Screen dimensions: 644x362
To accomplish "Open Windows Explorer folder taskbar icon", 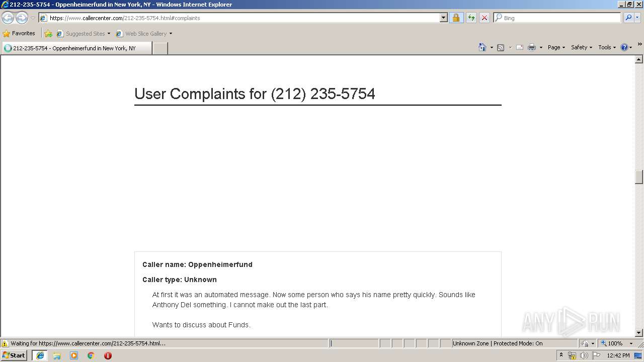I will point(57,355).
